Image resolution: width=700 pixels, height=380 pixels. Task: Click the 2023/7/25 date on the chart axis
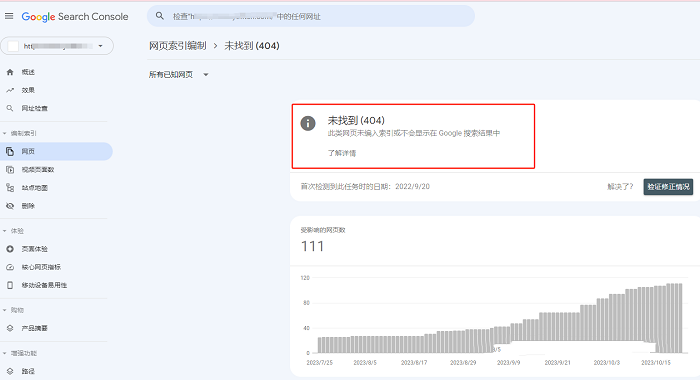coord(320,363)
